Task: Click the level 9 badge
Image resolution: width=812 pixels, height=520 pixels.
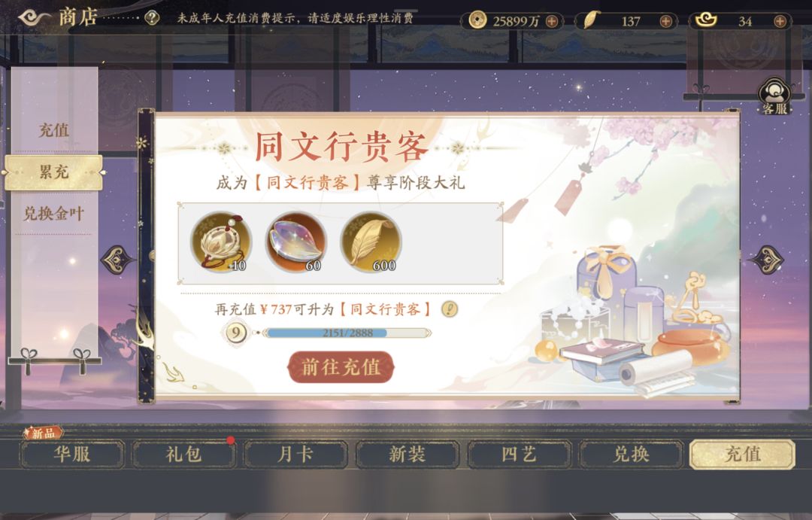Action: coord(236,333)
